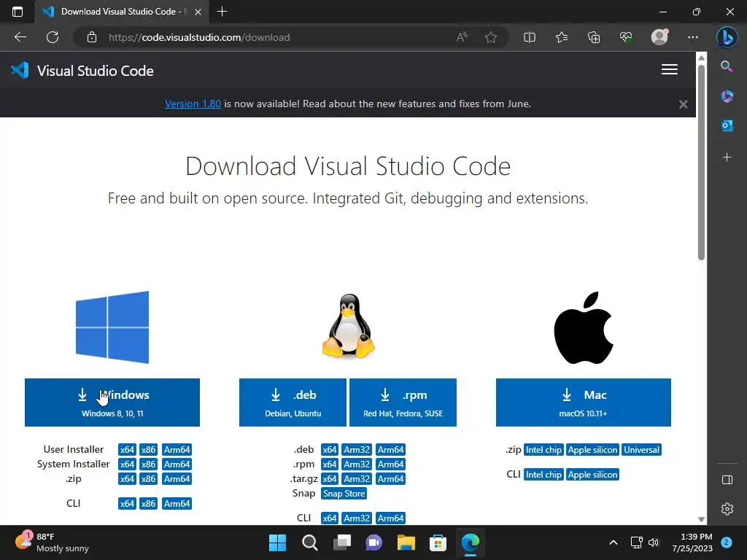Select Windows System Installer Arm64
The height and width of the screenshot is (560, 747).
[177, 464]
